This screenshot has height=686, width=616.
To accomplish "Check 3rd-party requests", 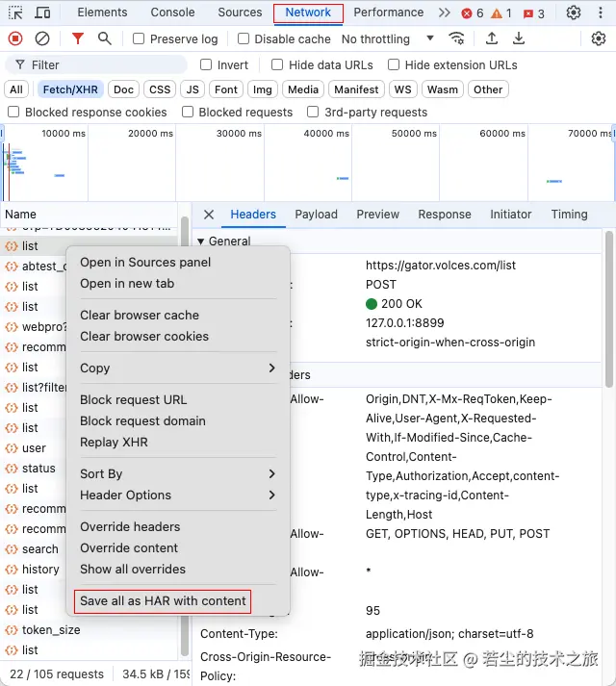I will 313,112.
